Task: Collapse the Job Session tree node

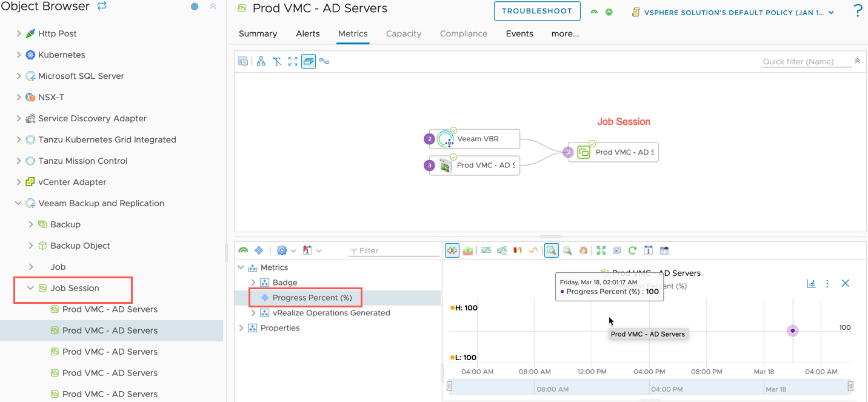Action: click(31, 288)
